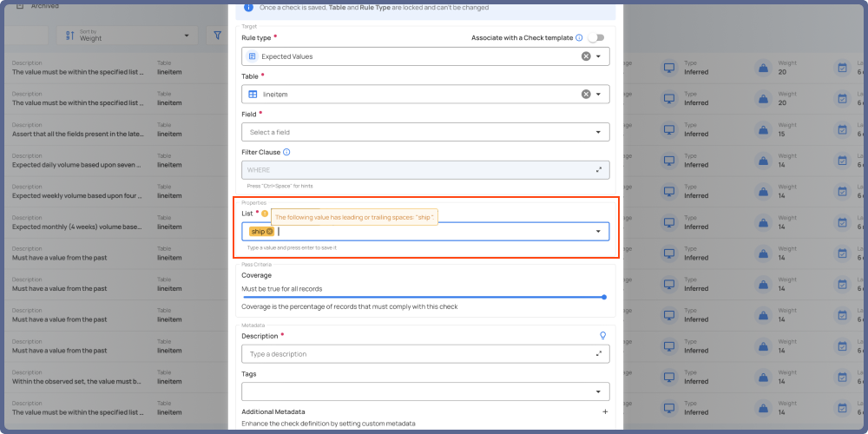The image size is (868, 434).
Task: Expand the Filter Clause WHERE editor
Action: pos(599,170)
